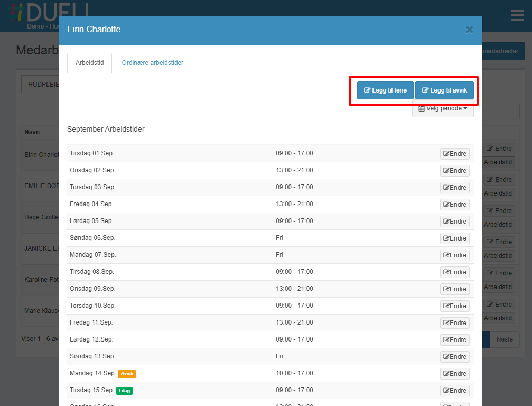Edit working hours for Lørdag 05.Sep.
Image resolution: width=532 pixels, height=406 pixels.
(x=455, y=222)
